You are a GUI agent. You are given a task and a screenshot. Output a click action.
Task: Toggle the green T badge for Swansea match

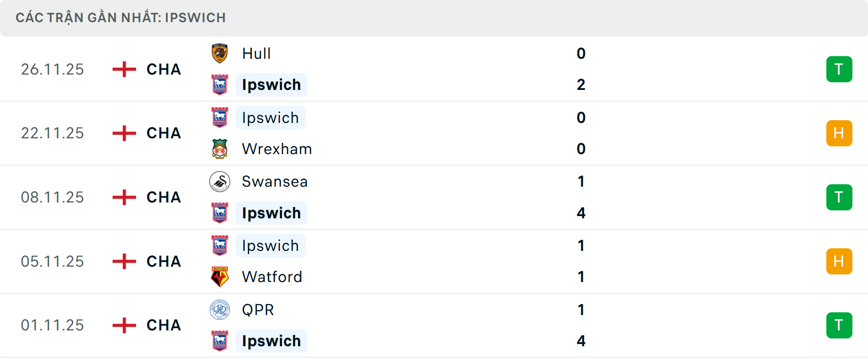tap(839, 197)
